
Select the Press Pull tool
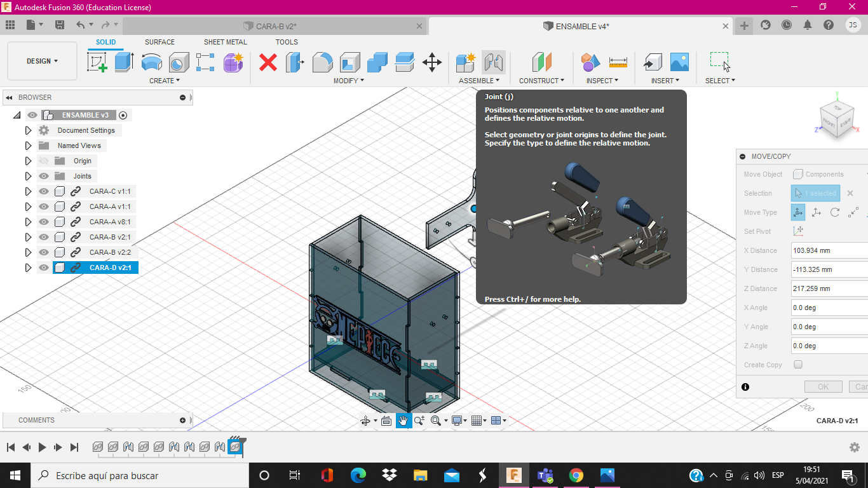click(295, 62)
